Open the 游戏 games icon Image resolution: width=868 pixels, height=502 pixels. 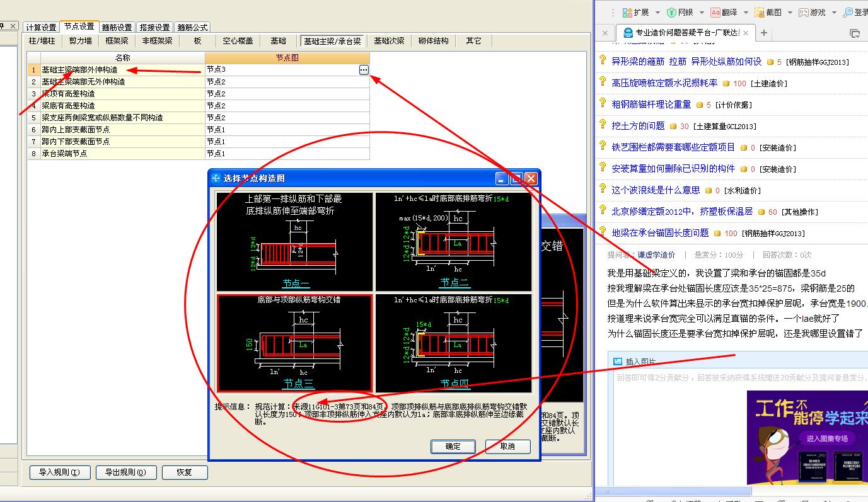click(x=804, y=13)
